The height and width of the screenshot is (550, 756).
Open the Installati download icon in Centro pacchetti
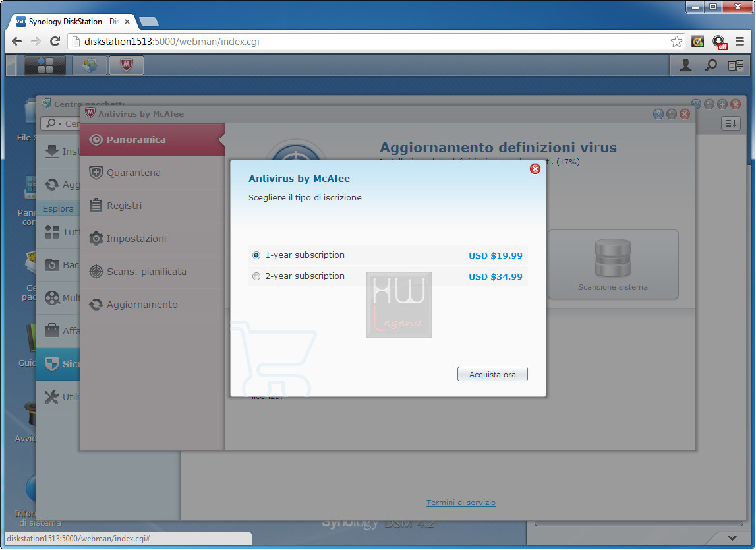coord(52,152)
